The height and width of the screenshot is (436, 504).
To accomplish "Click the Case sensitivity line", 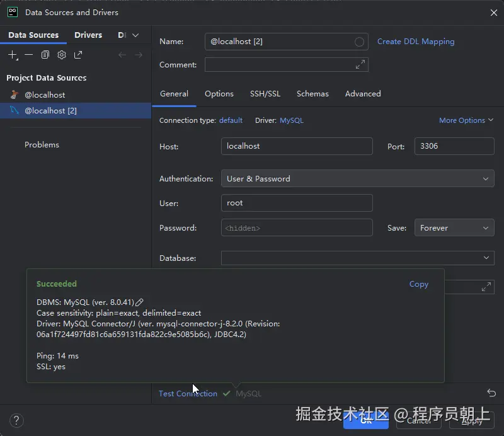I will click(x=118, y=313).
